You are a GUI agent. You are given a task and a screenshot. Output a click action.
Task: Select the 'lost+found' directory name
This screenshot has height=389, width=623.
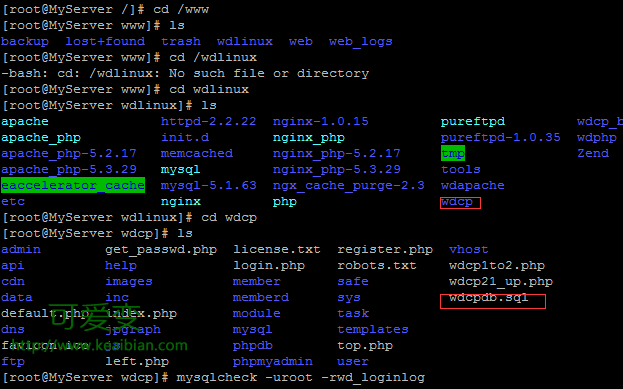pyautogui.click(x=105, y=41)
